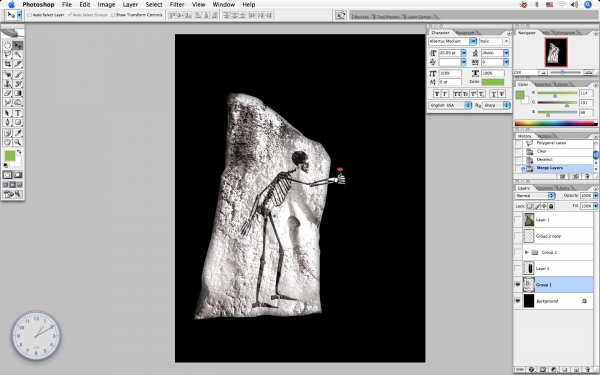Create a new layer via Layers panel icon
The image size is (600, 375).
click(x=576, y=369)
